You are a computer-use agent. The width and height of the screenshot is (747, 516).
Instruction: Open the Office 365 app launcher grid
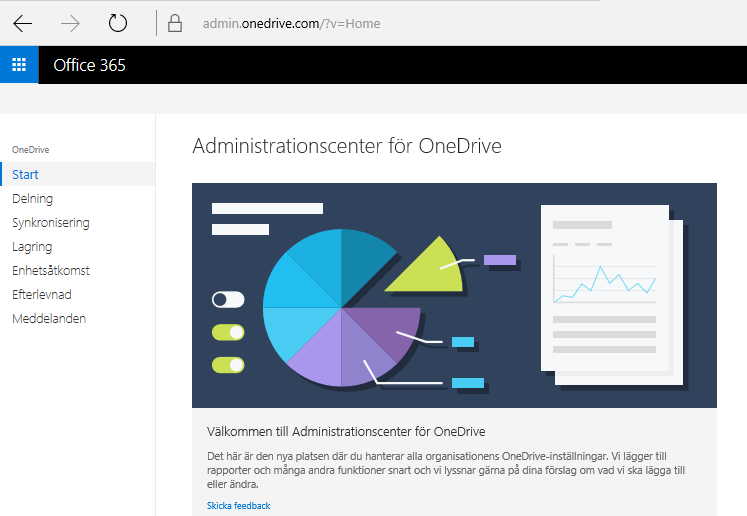tap(19, 65)
